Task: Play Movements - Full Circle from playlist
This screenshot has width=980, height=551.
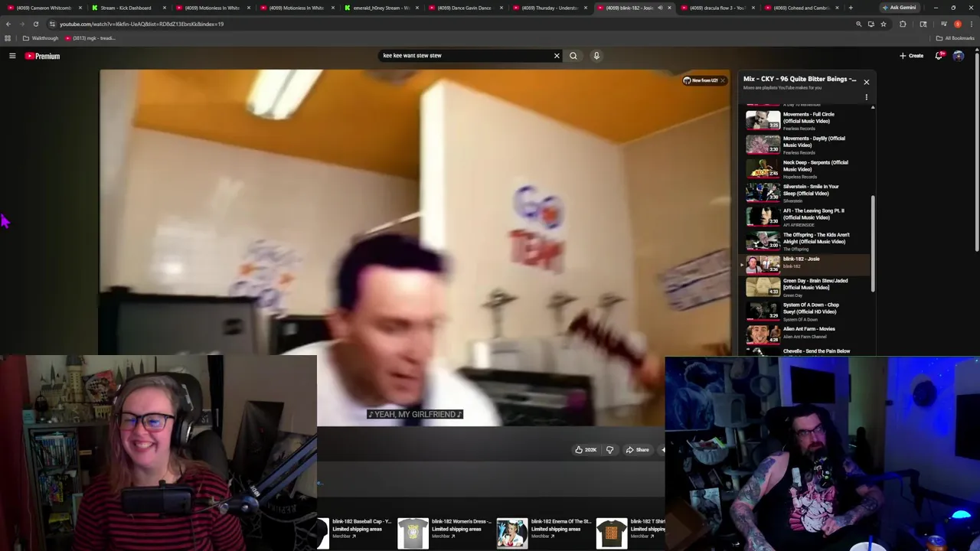Action: pyautogui.click(x=804, y=120)
